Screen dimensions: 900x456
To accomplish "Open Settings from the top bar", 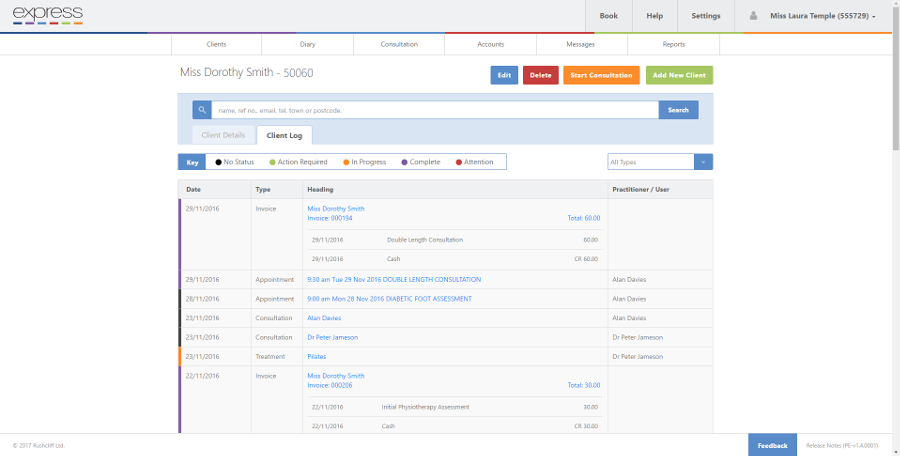I will [705, 16].
